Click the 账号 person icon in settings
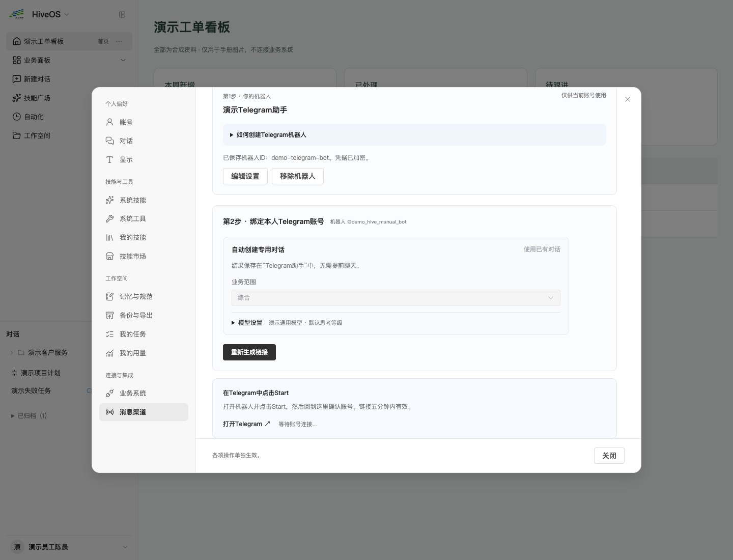The width and height of the screenshot is (733, 560). click(x=109, y=122)
